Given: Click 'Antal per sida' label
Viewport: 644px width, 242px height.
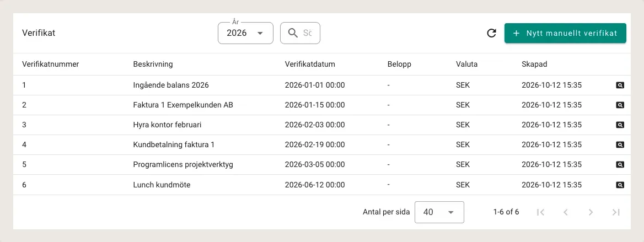Looking at the screenshot, I should 387,212.
